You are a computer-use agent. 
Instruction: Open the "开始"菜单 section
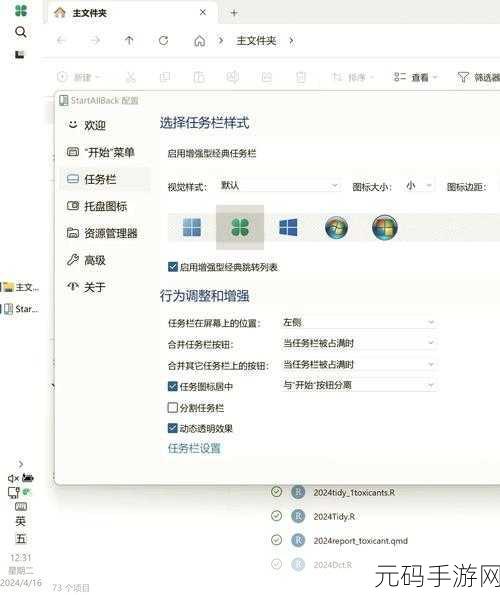(x=104, y=152)
